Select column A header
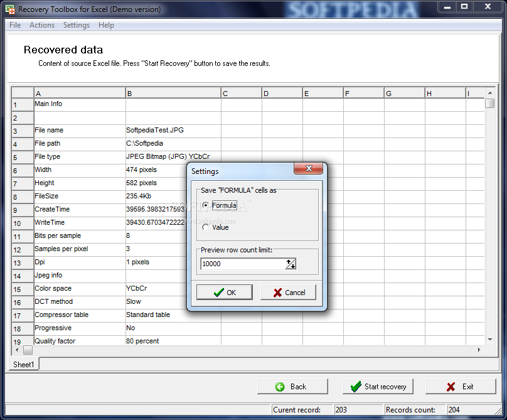 click(80, 93)
